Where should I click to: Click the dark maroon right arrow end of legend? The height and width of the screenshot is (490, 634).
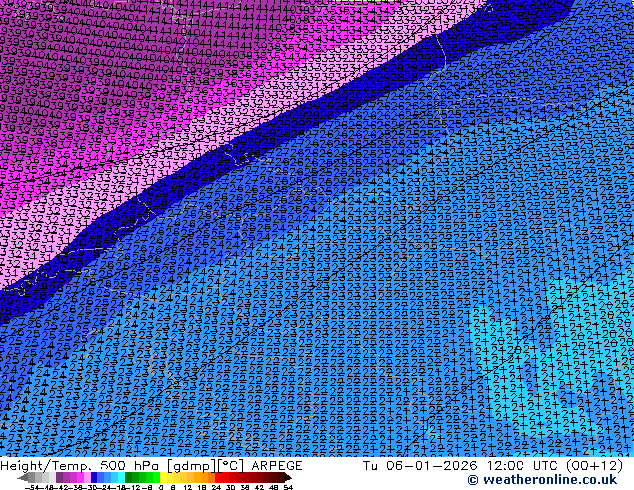tap(288, 477)
